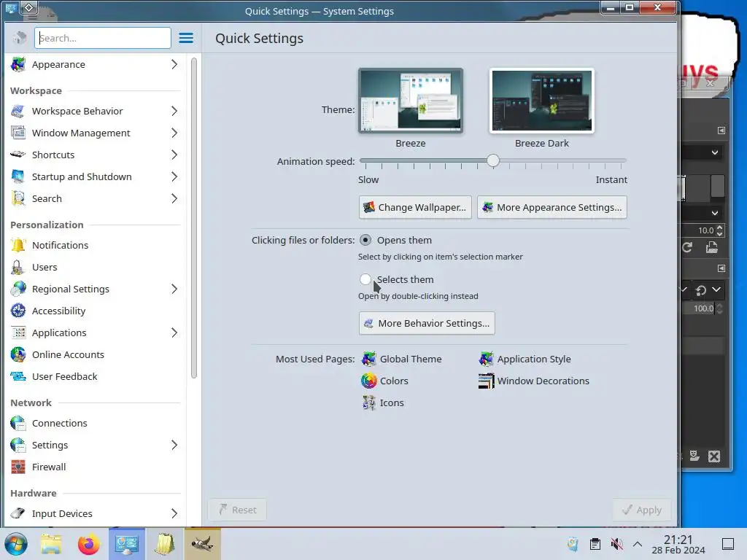The width and height of the screenshot is (747, 560).
Task: Click the show desktop tray button
Action: [728, 544]
